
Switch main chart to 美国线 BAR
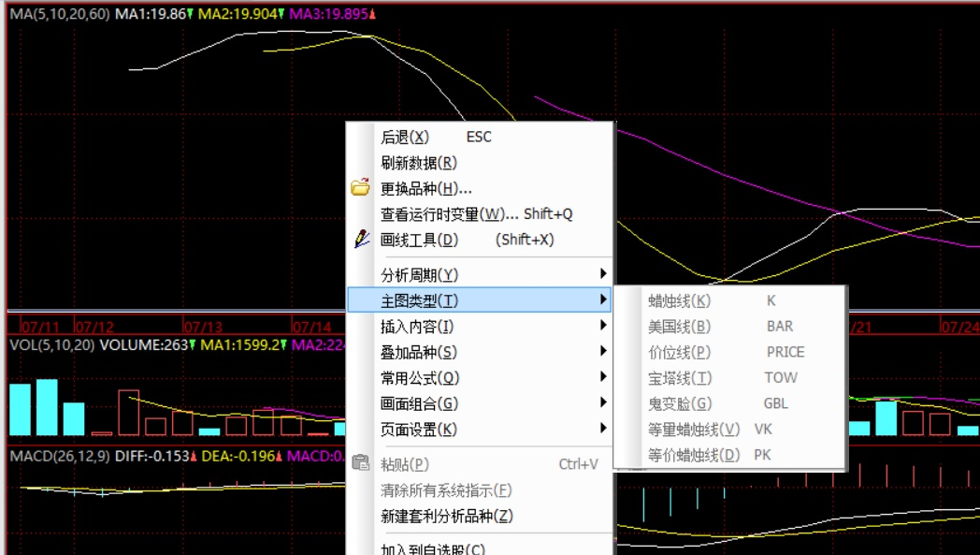point(679,327)
